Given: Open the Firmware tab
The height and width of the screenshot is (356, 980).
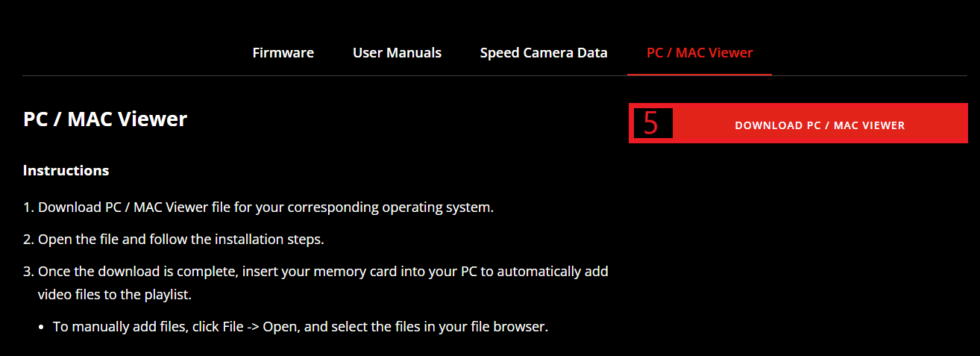Looking at the screenshot, I should tap(283, 53).
